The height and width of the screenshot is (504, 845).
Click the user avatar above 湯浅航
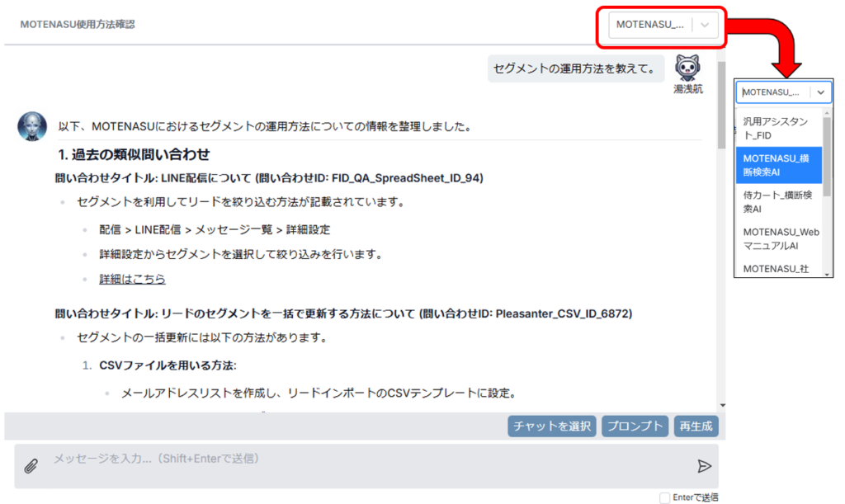click(687, 68)
